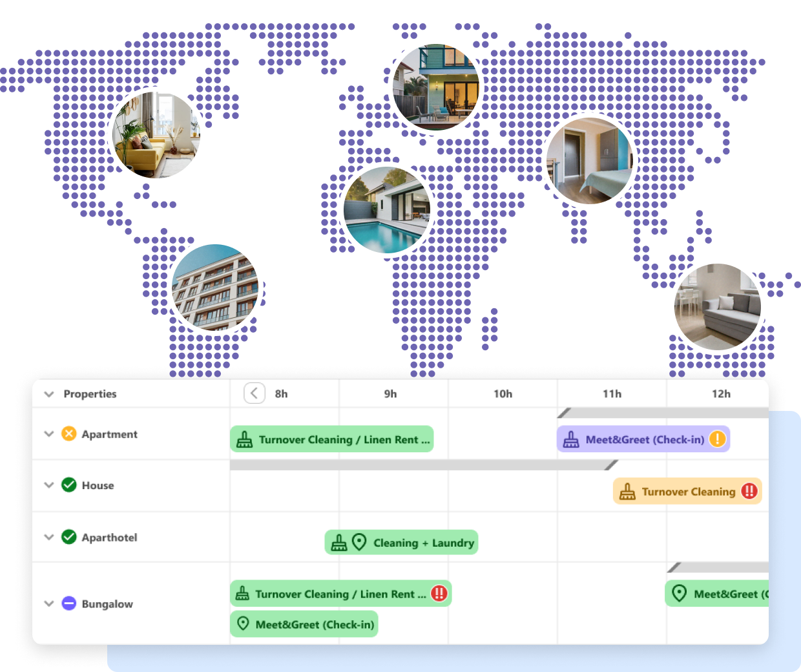Screen dimensions: 801x672
Task: Open the Cleaning + Laundry task
Action: click(x=401, y=543)
